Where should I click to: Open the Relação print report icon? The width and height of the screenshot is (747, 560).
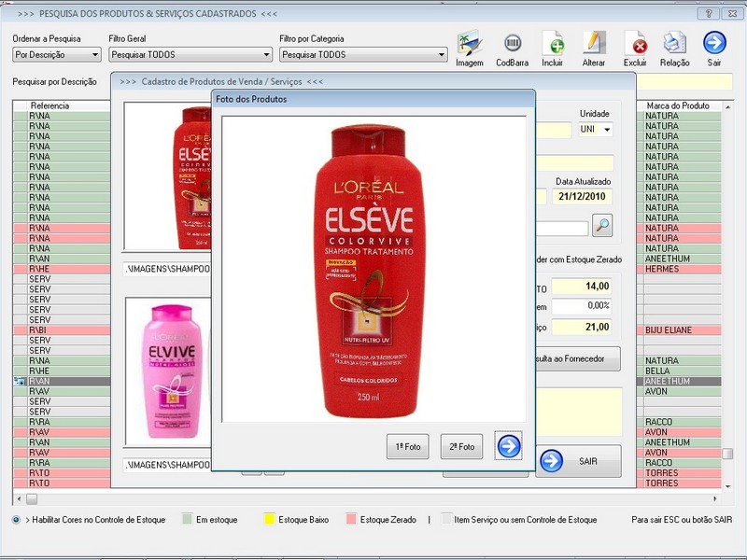[675, 44]
